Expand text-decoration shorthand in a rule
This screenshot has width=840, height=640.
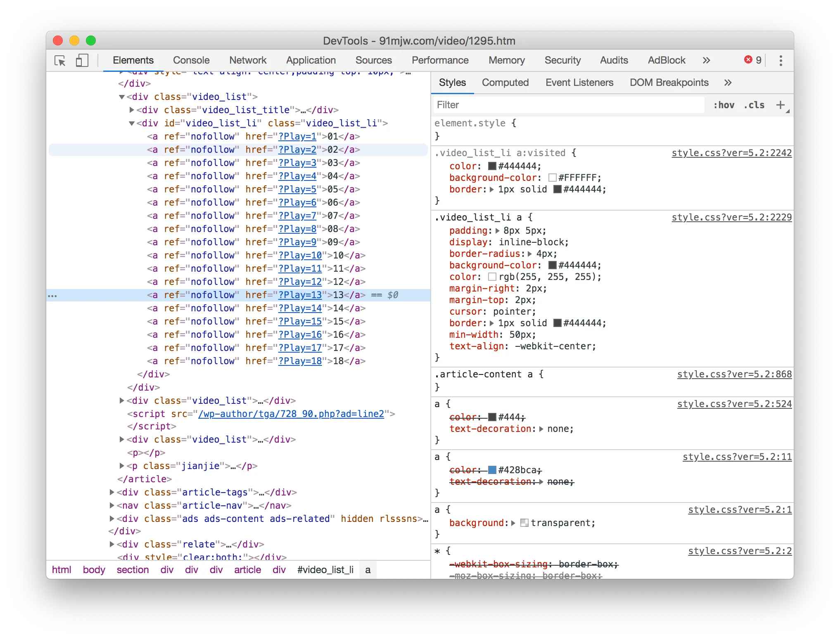541,429
